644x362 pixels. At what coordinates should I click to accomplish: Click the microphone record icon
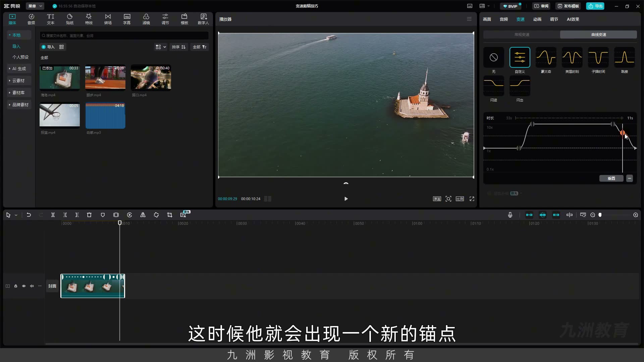pos(510,215)
